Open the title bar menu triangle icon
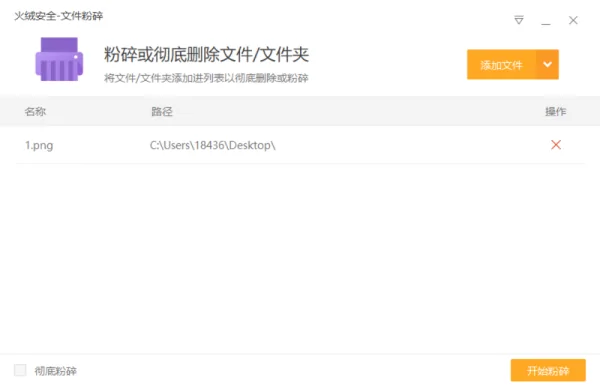Screen dimensions: 600x386 (x=519, y=20)
